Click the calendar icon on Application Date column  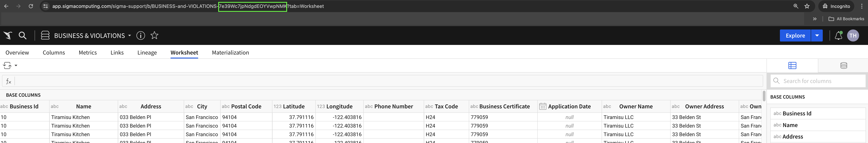point(543,106)
